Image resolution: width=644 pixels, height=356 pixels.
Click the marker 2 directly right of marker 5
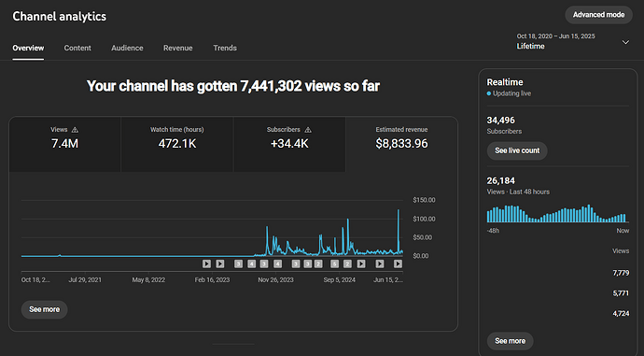coord(347,263)
